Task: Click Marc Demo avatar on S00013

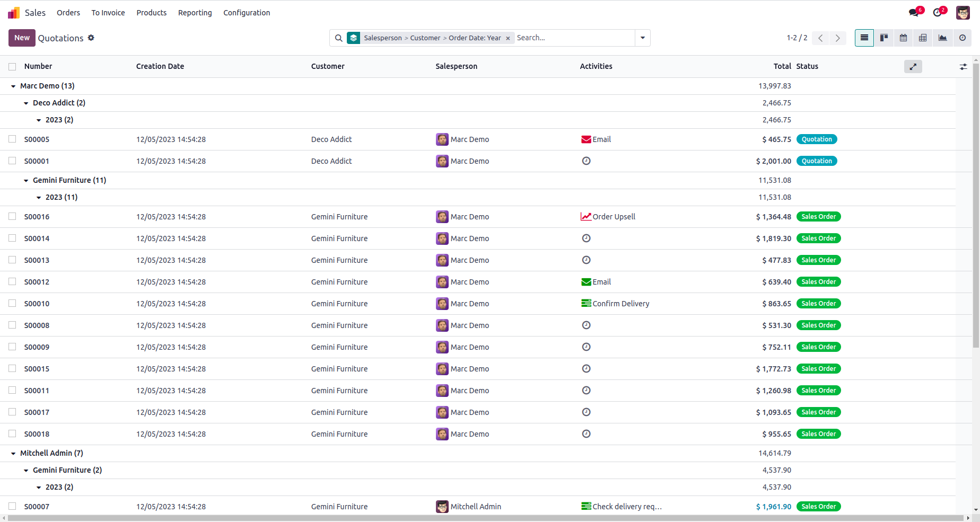Action: (442, 260)
